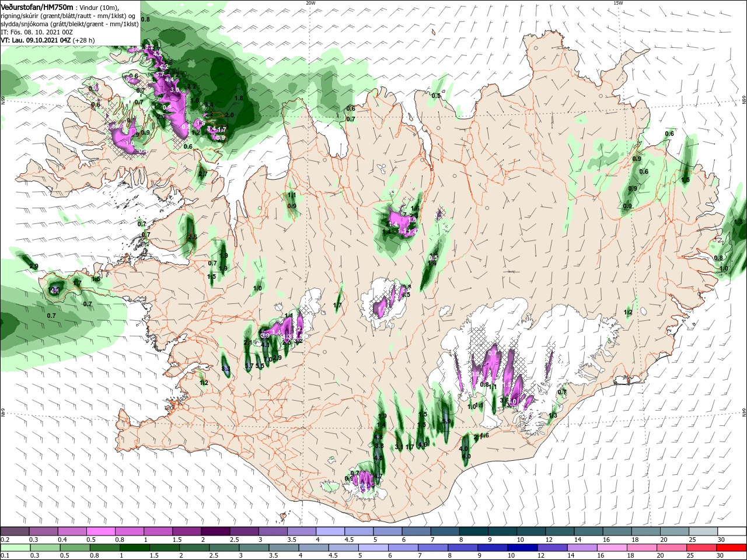Click the '15W' longitude label
The width and height of the screenshot is (747, 560).
(x=617, y=3)
